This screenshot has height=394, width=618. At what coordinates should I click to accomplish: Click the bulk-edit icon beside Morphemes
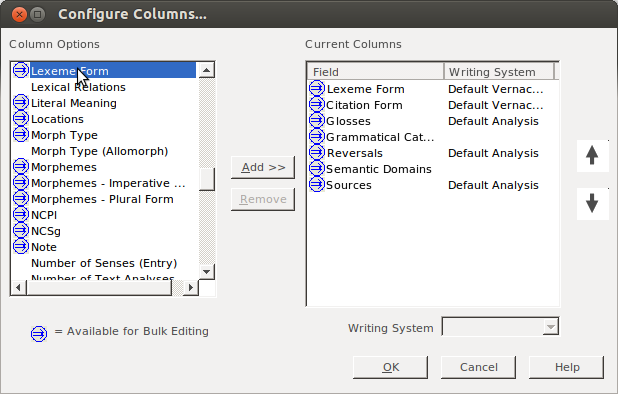[x=20, y=167]
